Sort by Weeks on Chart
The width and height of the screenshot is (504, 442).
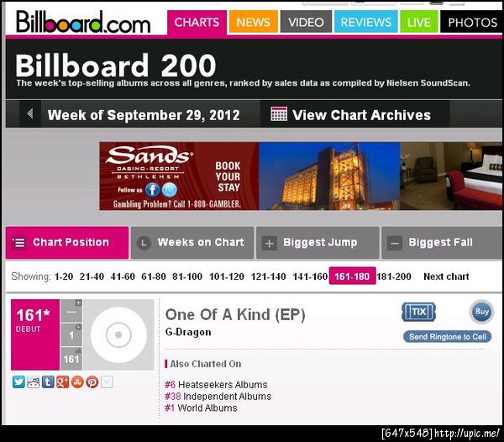pyautogui.click(x=192, y=243)
